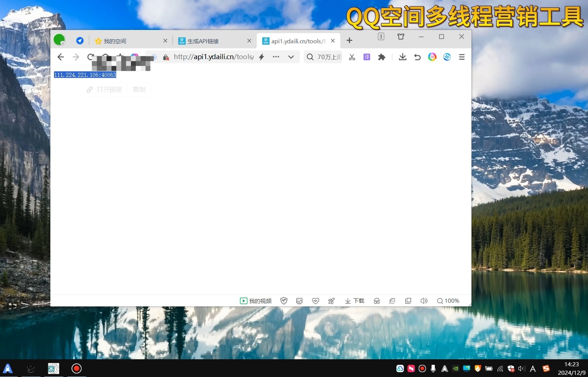Image resolution: width=588 pixels, height=377 pixels.
Task: Switch to the 我的空间 tab
Action: (115, 41)
